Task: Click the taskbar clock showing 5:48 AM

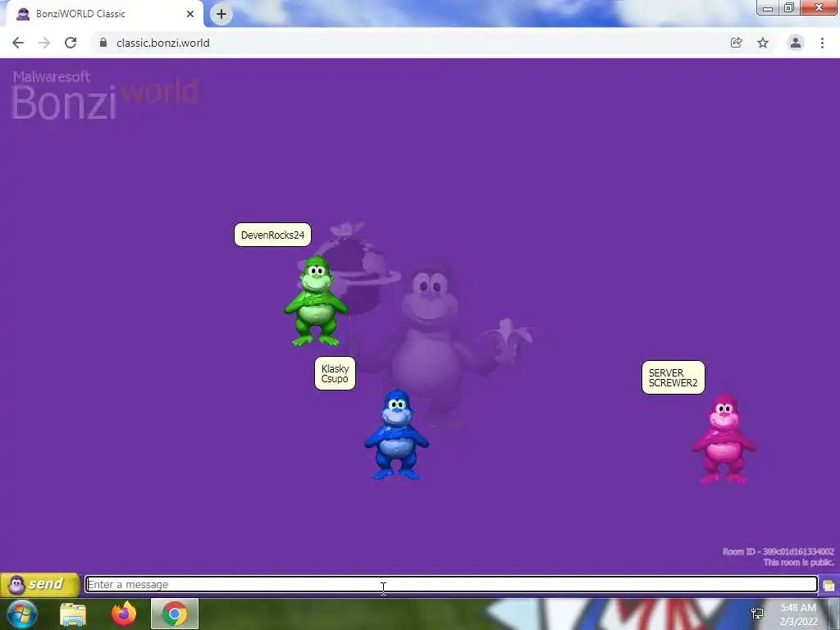Action: [798, 614]
